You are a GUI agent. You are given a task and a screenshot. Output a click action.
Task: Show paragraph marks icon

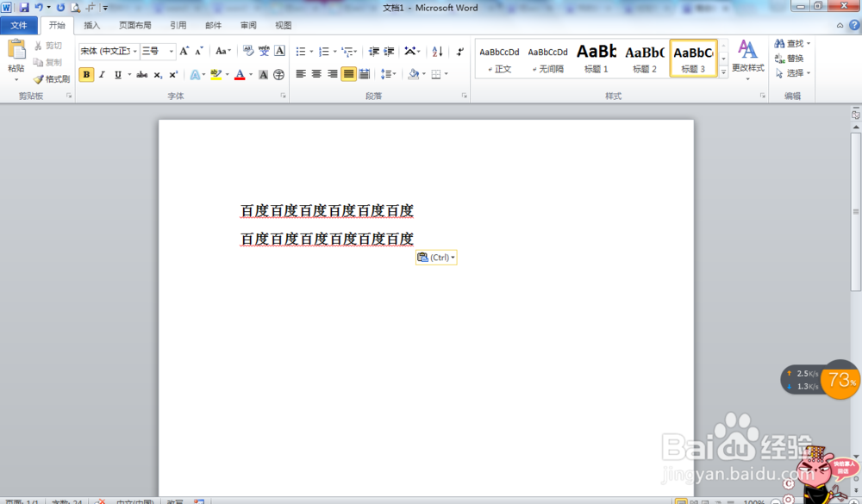click(x=460, y=52)
